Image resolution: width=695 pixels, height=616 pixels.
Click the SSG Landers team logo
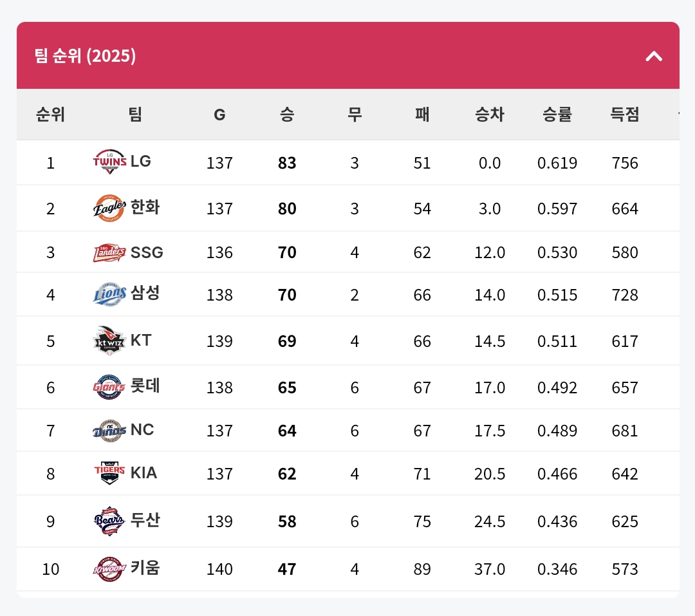pos(109,252)
